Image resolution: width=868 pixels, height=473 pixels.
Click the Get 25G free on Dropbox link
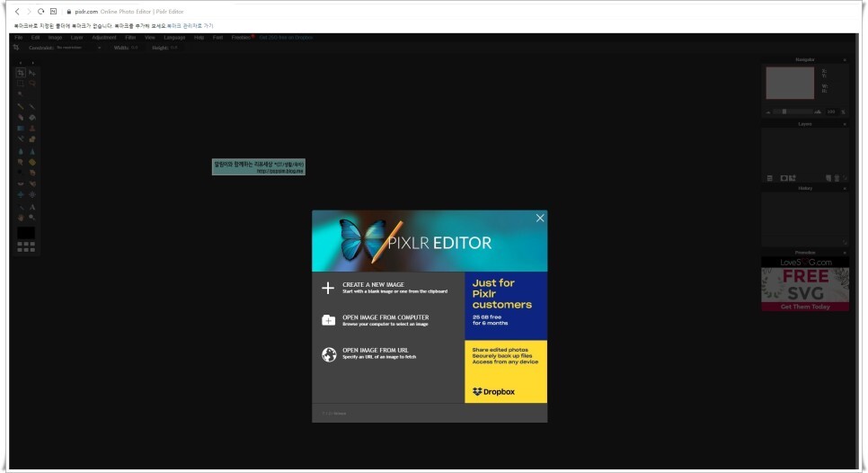point(287,38)
